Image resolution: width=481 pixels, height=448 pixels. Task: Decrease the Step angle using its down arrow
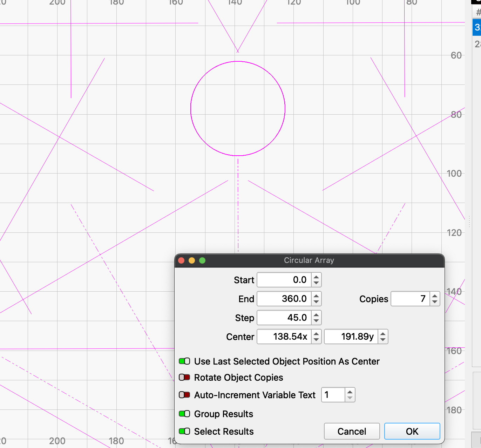click(316, 321)
